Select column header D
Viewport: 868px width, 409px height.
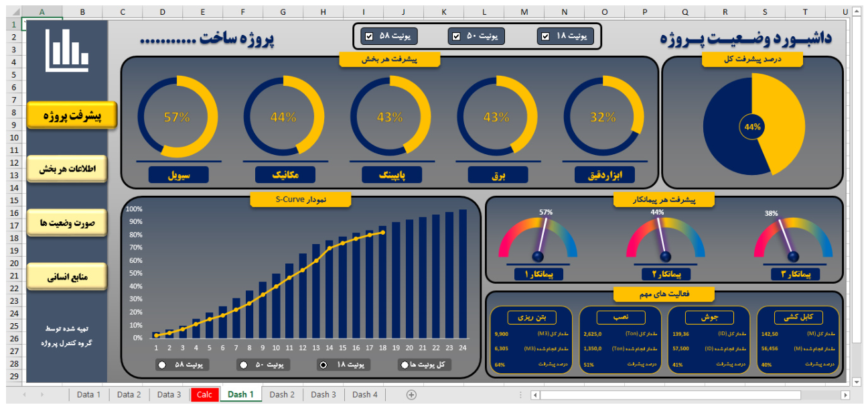(x=163, y=11)
